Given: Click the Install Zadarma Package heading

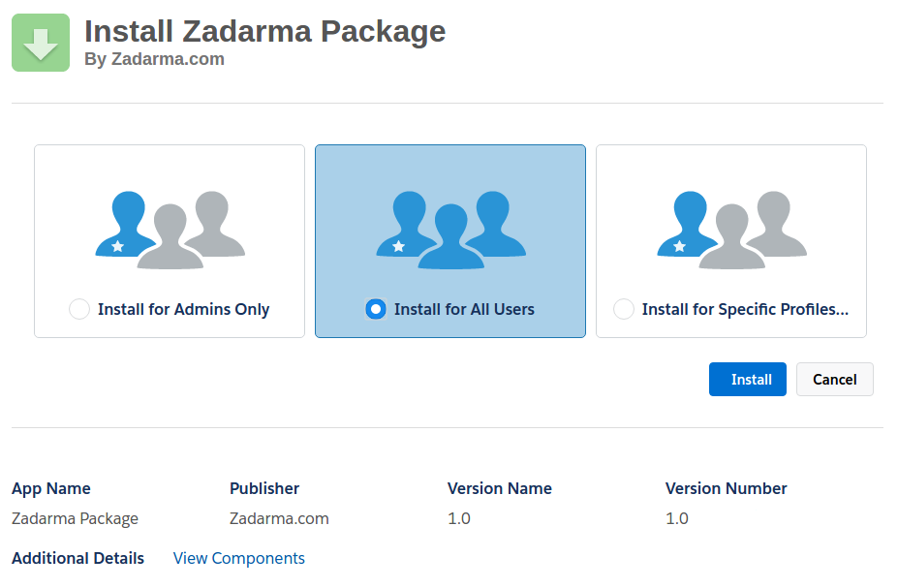Looking at the screenshot, I should (264, 31).
